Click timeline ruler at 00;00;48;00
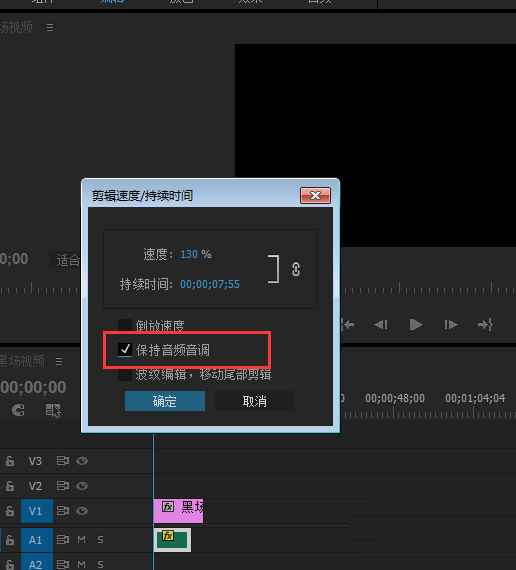The width and height of the screenshot is (516, 570). pos(395,398)
